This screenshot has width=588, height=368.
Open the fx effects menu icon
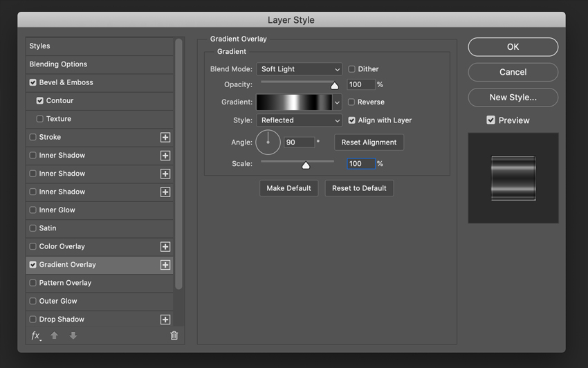tap(36, 335)
